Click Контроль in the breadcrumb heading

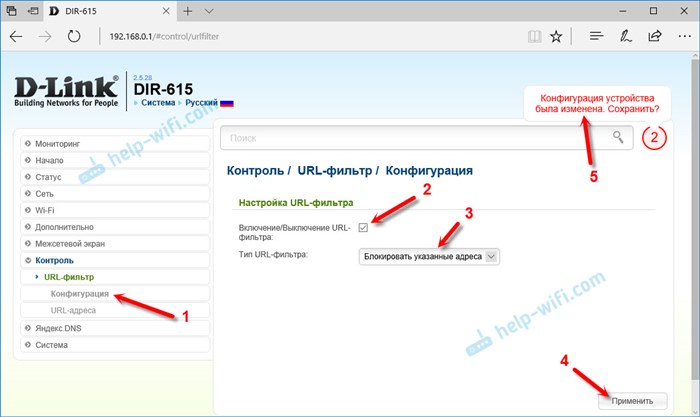pyautogui.click(x=255, y=171)
